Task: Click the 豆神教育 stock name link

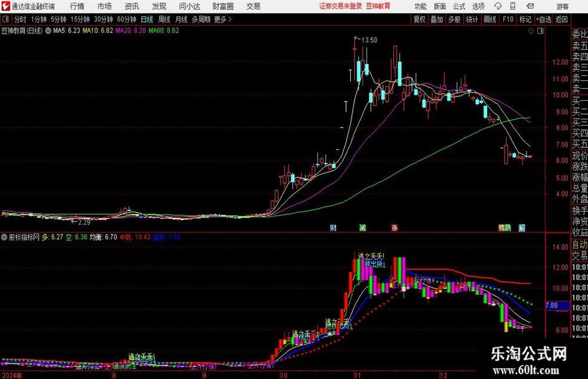Action: tap(378, 6)
